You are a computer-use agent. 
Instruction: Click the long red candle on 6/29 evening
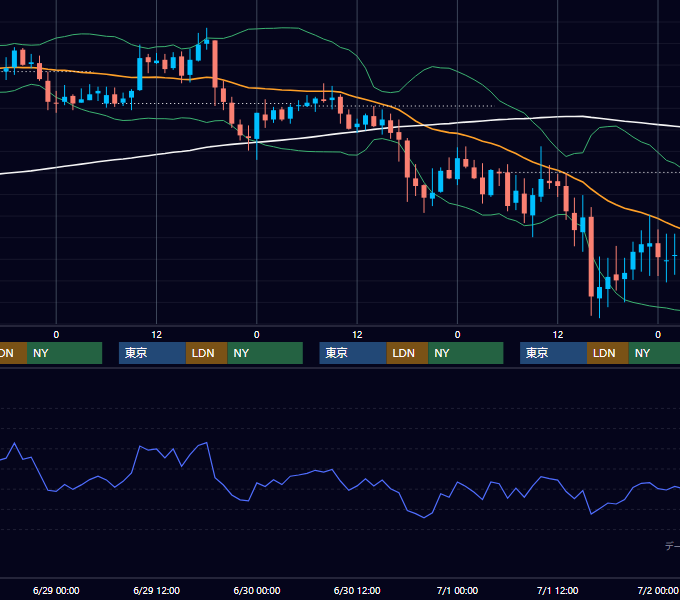[x=215, y=64]
